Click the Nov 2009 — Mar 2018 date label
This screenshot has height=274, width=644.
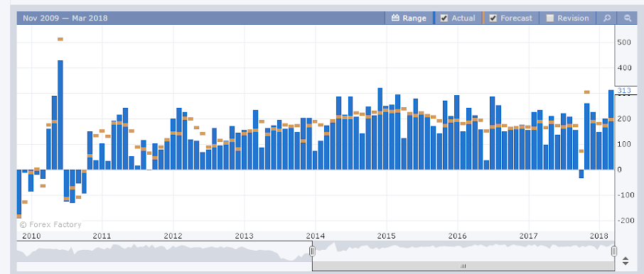click(65, 18)
